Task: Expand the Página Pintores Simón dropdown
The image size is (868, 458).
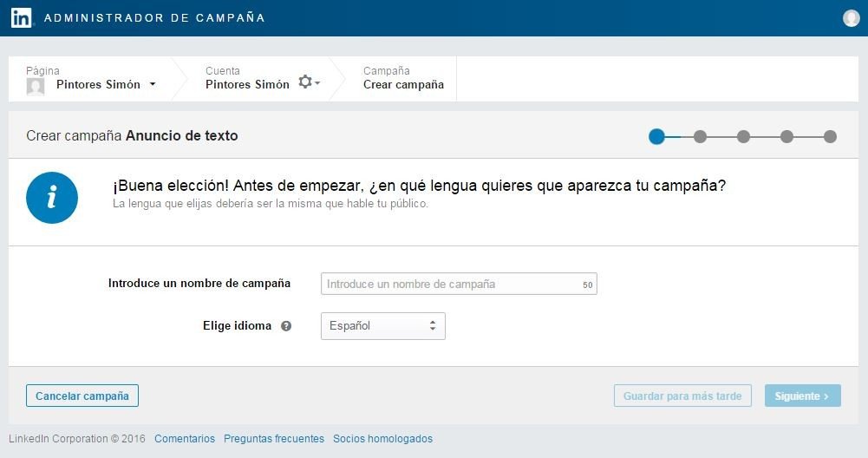Action: click(x=153, y=84)
